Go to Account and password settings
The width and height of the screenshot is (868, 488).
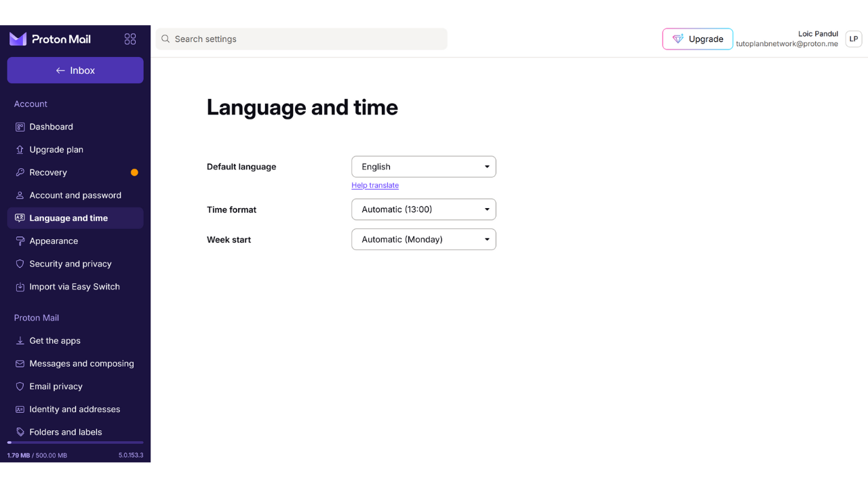click(x=75, y=195)
